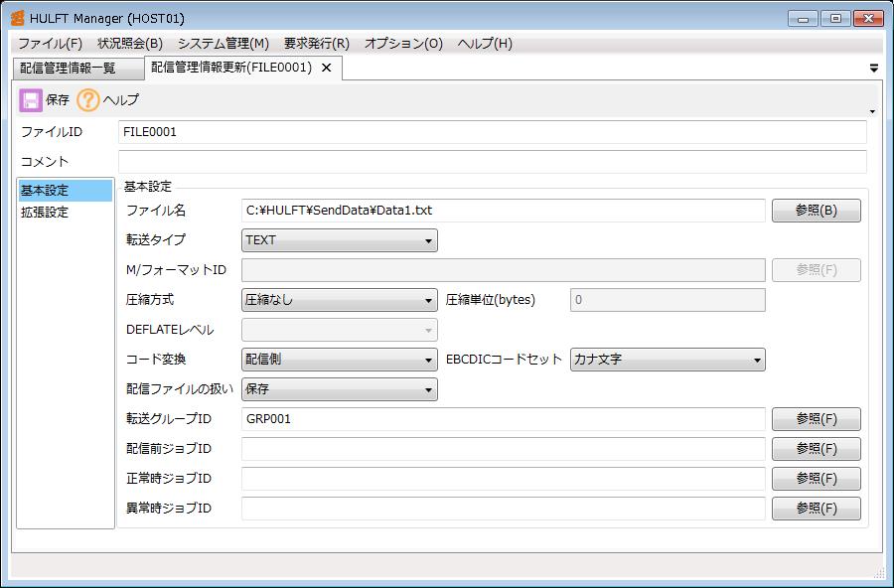Screen dimensions: 894x588
Task: Switch to the 配信管理情報一覧 tab
Action: [70, 68]
